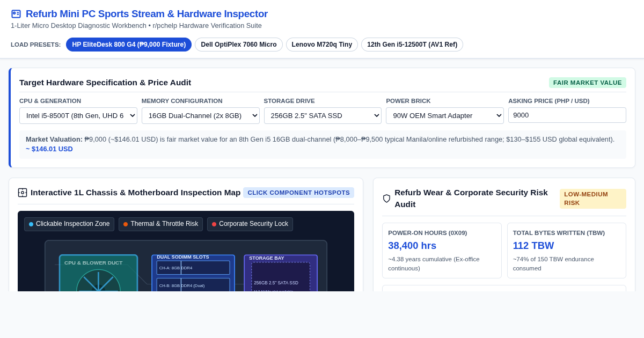
Task: Click the 'LOAD PRESETS:' label
Action: pos(35,45)
